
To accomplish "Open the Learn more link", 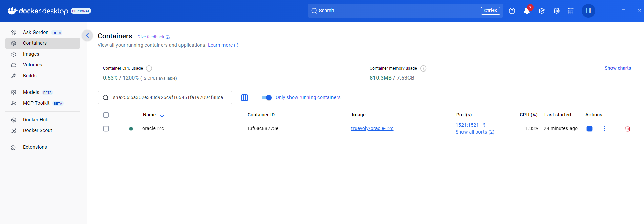I will 220,45.
